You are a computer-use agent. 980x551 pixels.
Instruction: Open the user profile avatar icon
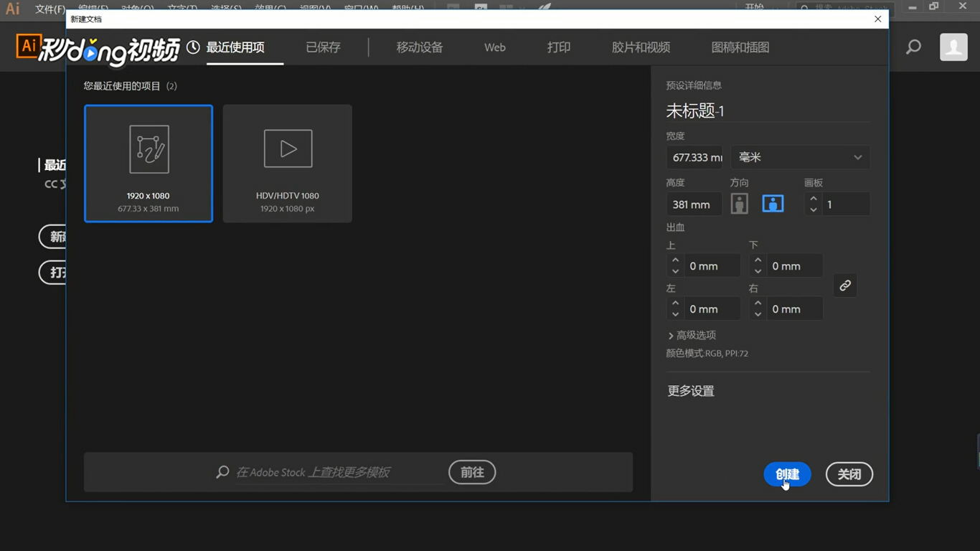(953, 47)
